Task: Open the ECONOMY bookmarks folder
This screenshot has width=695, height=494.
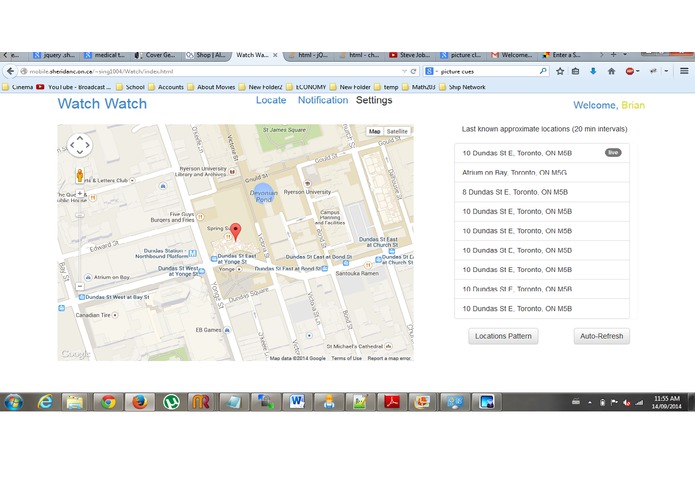Action: click(307, 87)
